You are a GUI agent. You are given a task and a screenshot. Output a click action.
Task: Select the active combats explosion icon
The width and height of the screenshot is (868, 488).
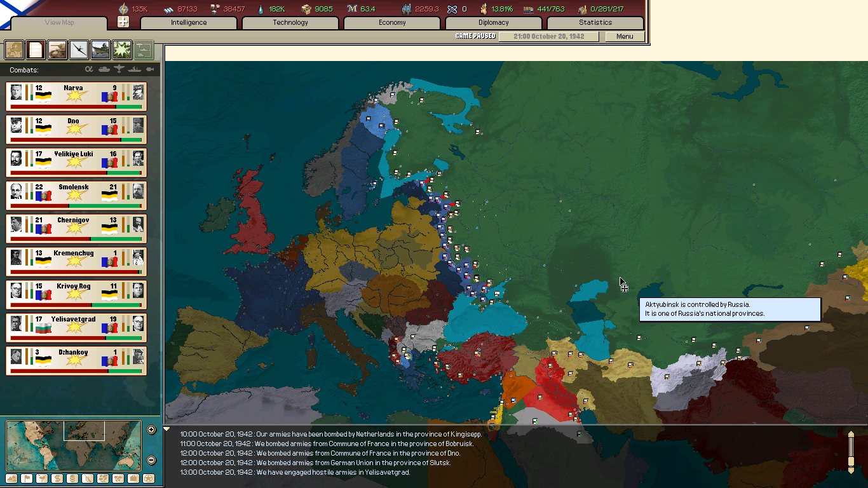pyautogui.click(x=122, y=49)
